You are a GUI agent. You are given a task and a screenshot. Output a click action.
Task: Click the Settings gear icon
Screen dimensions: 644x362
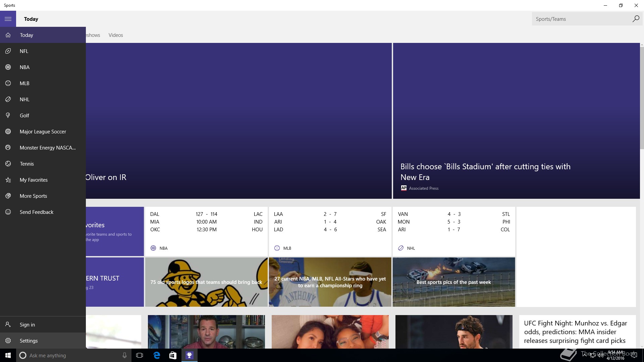[x=8, y=341]
